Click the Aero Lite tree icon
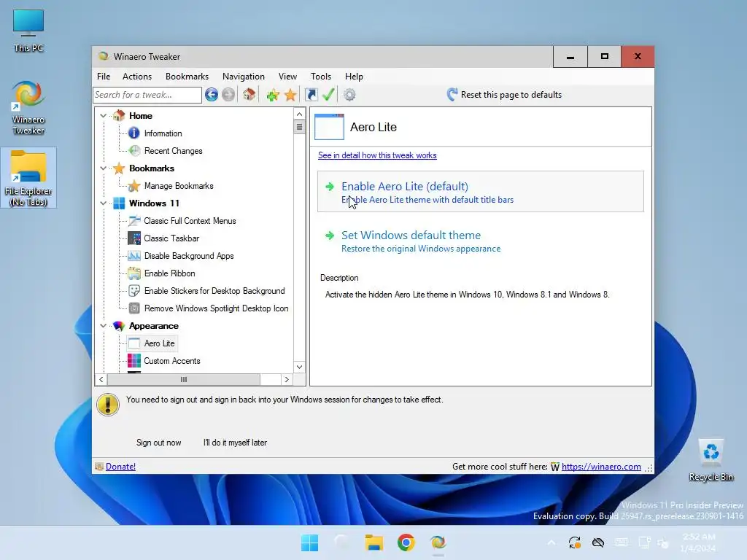 [134, 343]
